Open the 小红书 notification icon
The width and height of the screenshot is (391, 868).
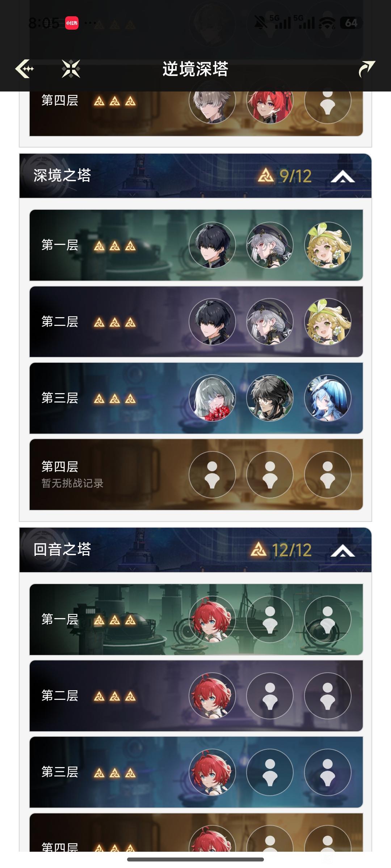click(72, 23)
